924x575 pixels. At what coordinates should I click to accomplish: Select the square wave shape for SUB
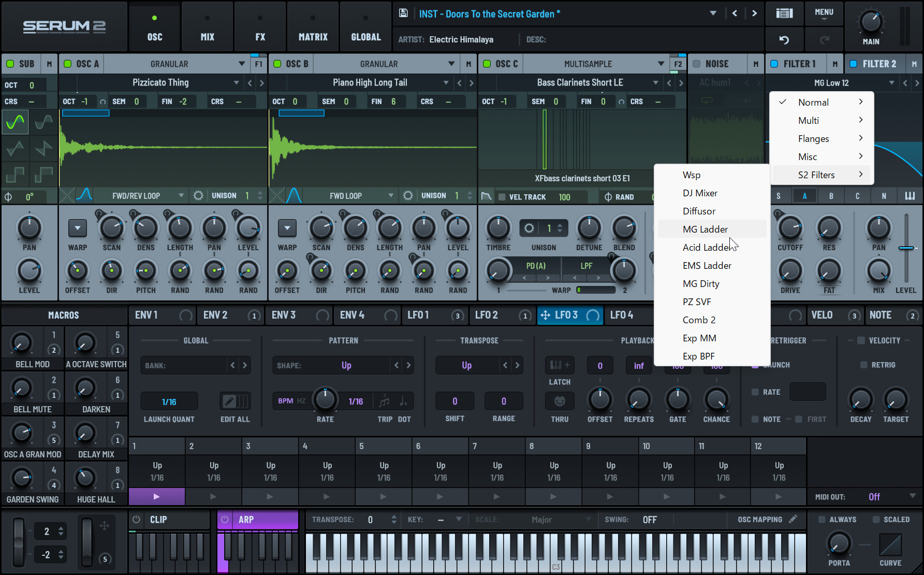(15, 176)
